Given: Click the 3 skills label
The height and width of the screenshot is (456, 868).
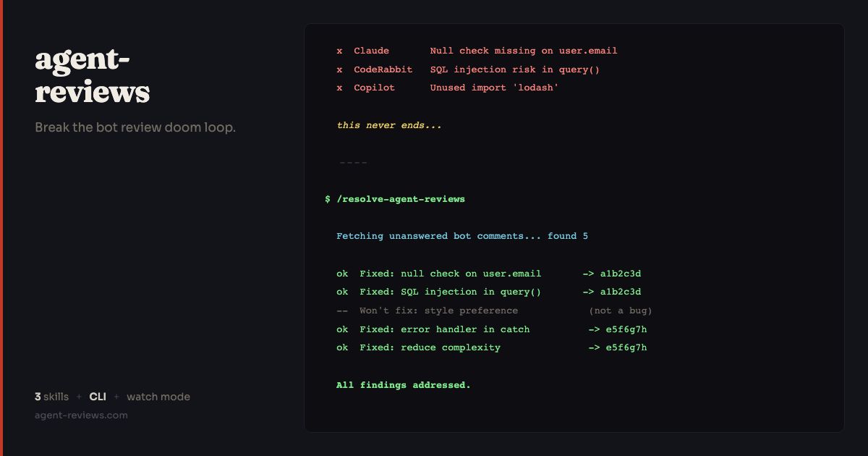Looking at the screenshot, I should [51, 397].
